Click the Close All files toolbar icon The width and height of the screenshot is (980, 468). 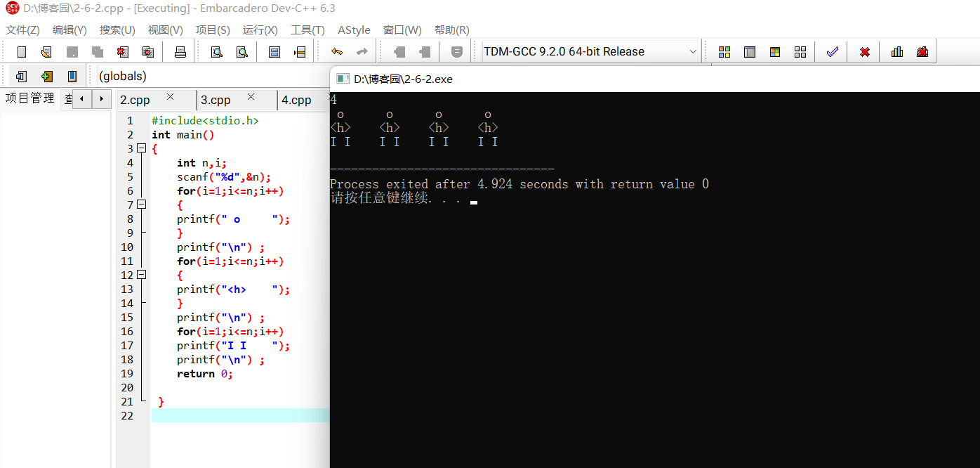pyautogui.click(x=148, y=52)
